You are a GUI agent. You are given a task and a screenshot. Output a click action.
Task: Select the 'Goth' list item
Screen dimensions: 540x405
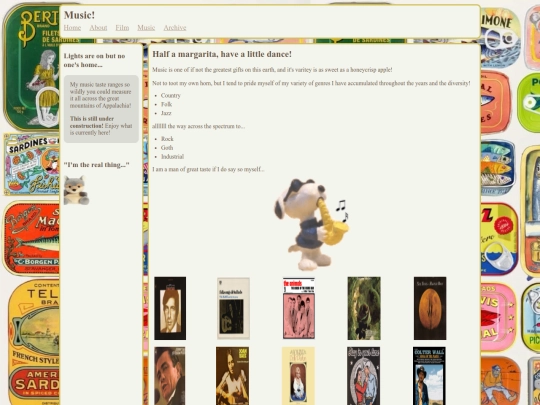click(167, 148)
